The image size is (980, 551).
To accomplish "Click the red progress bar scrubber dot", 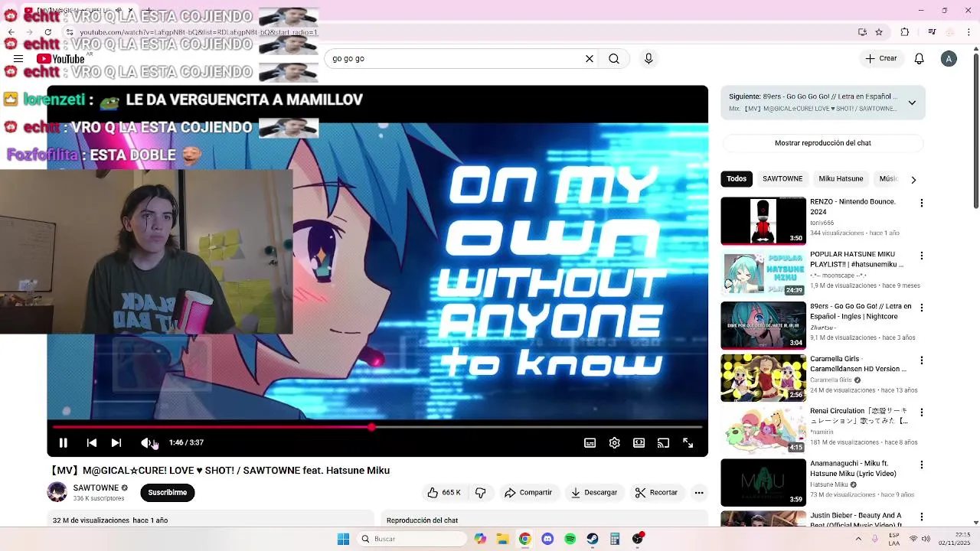I will point(371,427).
